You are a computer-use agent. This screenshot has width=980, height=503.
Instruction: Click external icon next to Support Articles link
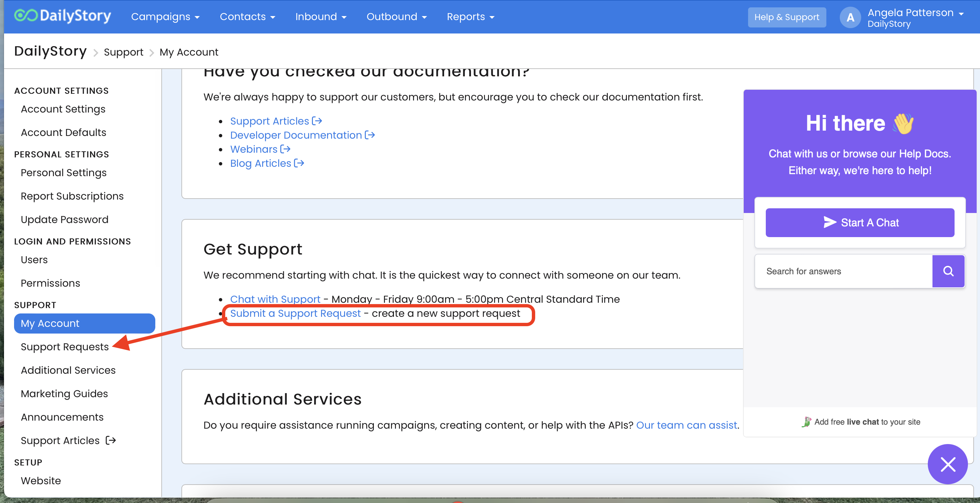point(317,121)
